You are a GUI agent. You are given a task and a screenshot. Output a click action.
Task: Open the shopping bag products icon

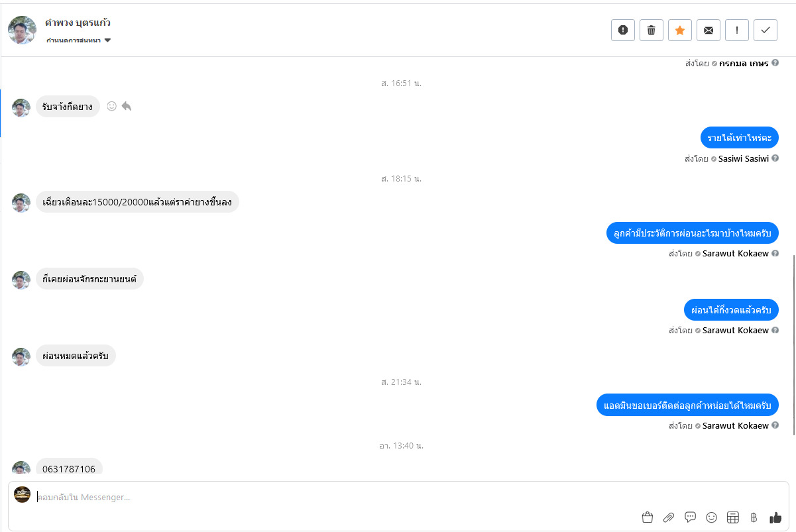click(x=648, y=517)
